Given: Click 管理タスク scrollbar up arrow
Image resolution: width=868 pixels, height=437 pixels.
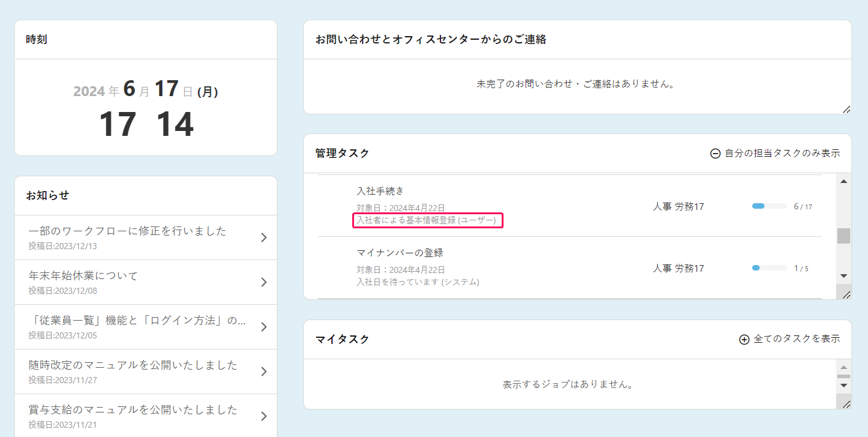Looking at the screenshot, I should coord(843,182).
